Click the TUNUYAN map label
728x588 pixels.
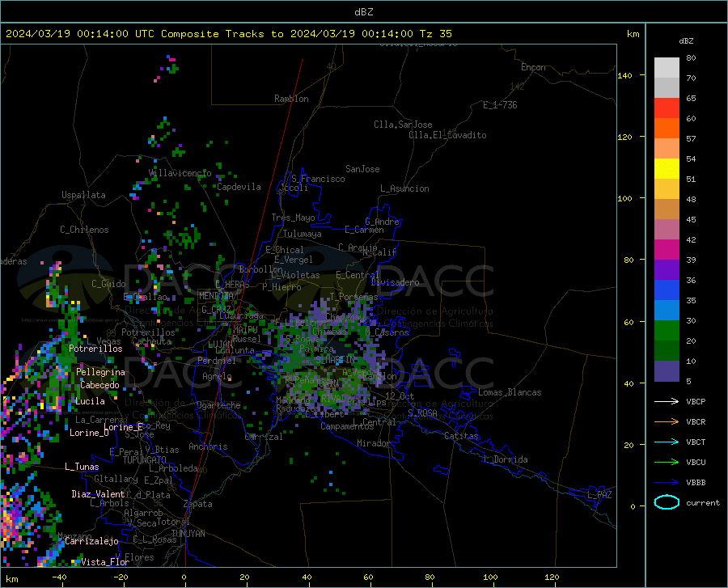[188, 534]
